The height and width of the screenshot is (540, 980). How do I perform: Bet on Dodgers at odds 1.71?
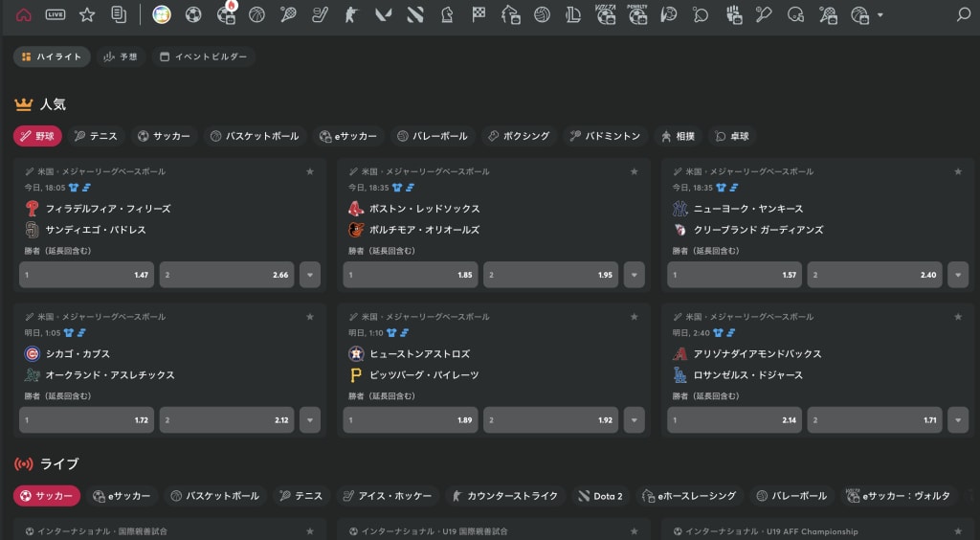coord(875,420)
